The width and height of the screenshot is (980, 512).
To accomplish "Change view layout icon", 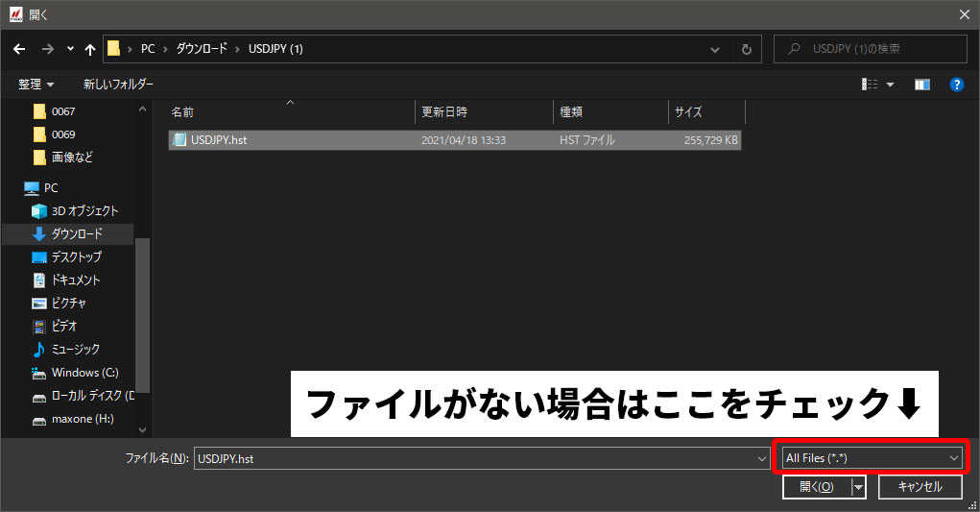I will pyautogui.click(x=871, y=85).
